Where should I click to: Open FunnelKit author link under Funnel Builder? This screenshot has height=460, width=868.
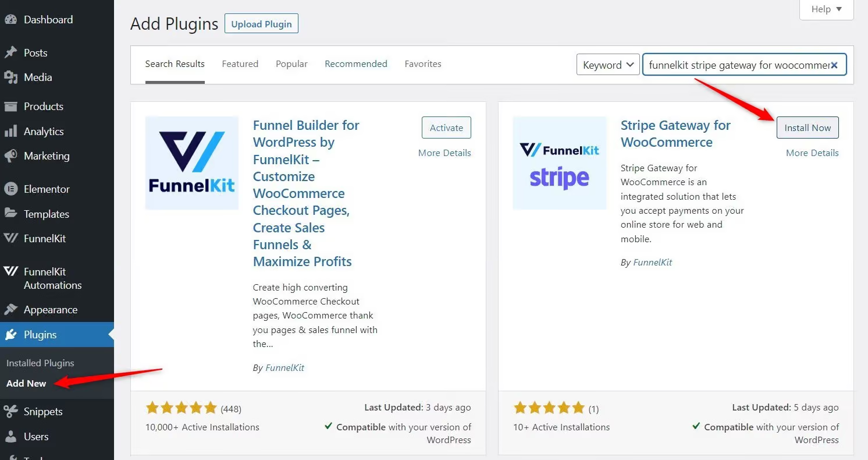pos(284,368)
